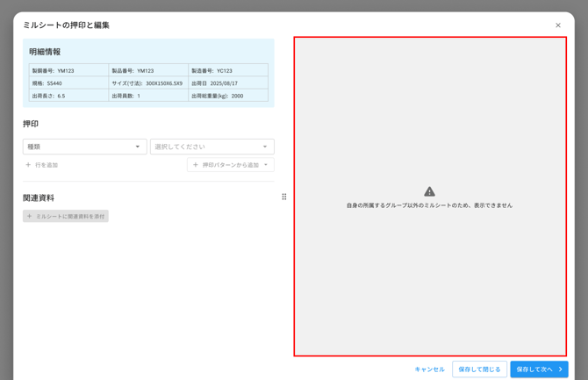
Task: Click 保存して閉じる button
Action: point(479,369)
